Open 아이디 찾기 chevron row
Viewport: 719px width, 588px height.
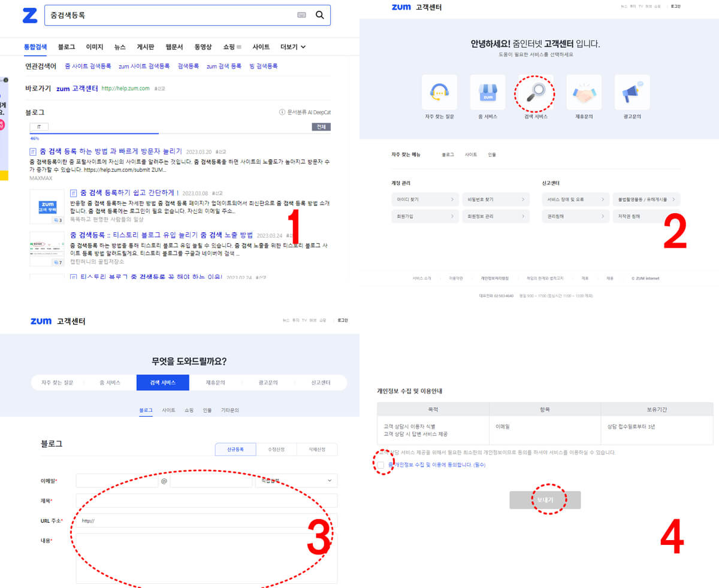pyautogui.click(x=425, y=199)
